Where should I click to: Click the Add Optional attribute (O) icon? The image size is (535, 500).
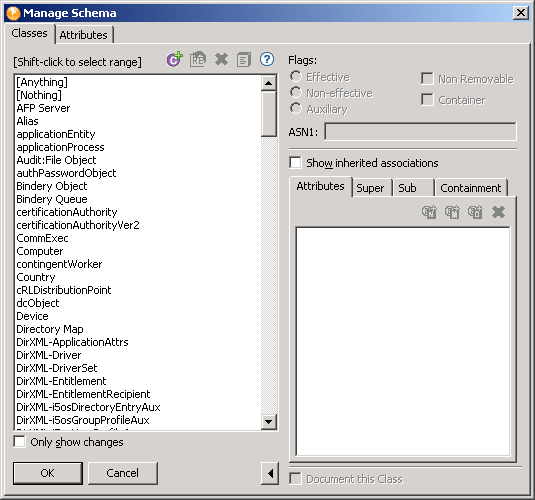click(x=475, y=212)
